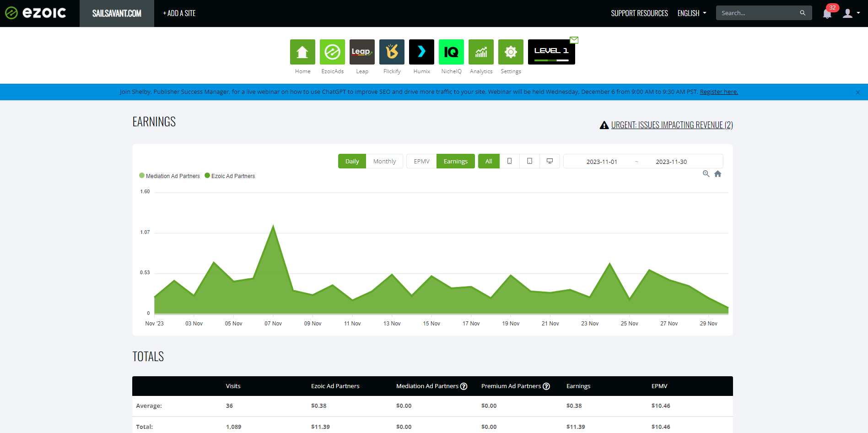Reset chart with home icon
868x433 pixels.
pyautogui.click(x=717, y=173)
